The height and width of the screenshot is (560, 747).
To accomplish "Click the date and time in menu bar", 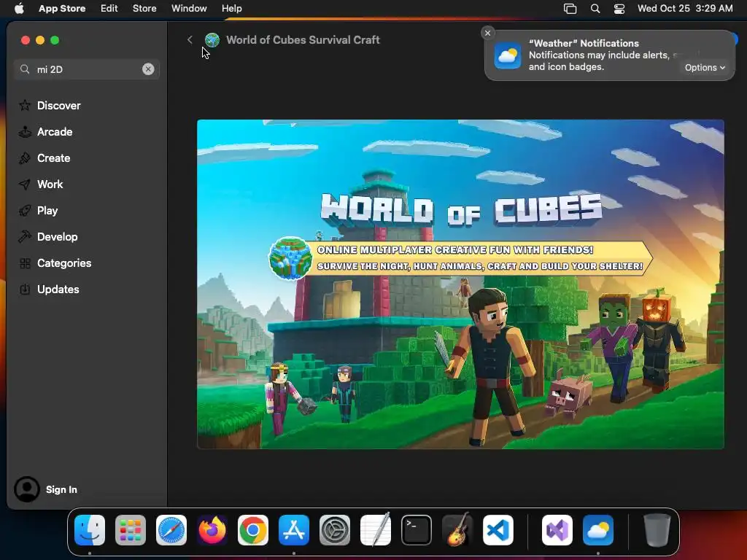I will point(685,9).
